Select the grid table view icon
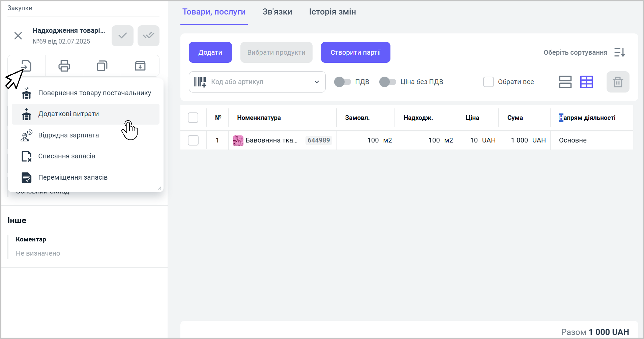The height and width of the screenshot is (339, 644). (586, 82)
